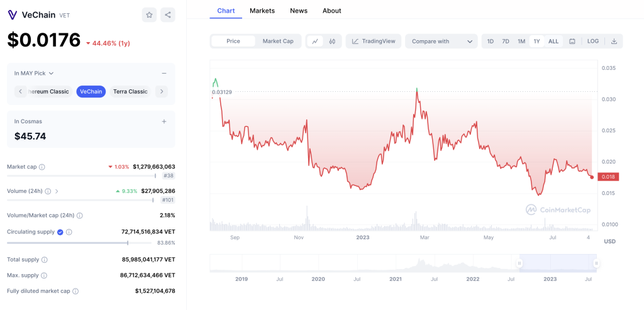Viewport: 644px width, 310px height.
Task: Select the VeChain pick chip
Action: coord(91,92)
